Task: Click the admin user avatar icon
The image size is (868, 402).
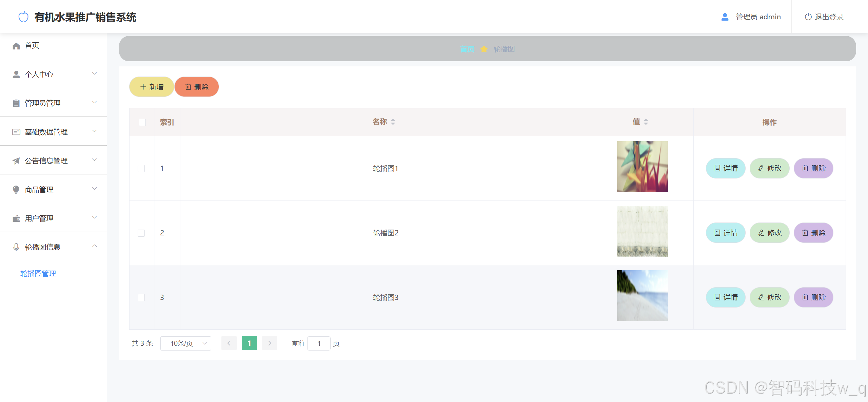Action: pos(725,17)
